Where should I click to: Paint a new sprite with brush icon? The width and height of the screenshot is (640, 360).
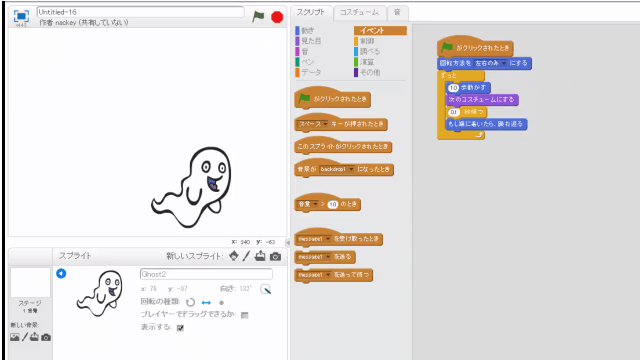click(246, 256)
